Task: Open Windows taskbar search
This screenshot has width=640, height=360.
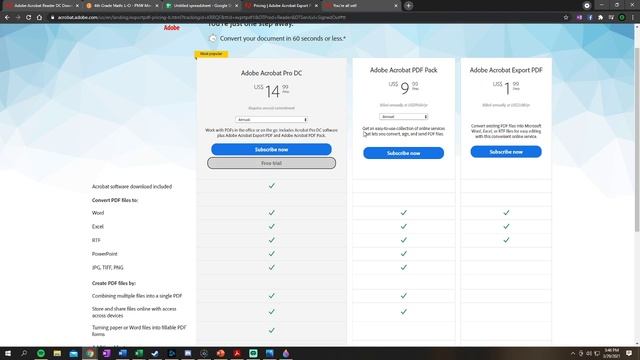Action: [24, 353]
